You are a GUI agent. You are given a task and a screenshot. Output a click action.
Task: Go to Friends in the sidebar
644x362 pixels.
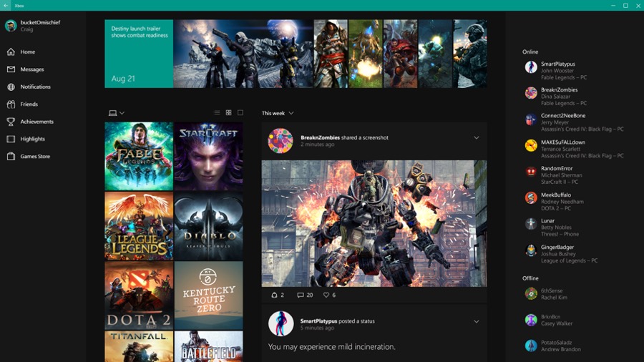click(29, 104)
